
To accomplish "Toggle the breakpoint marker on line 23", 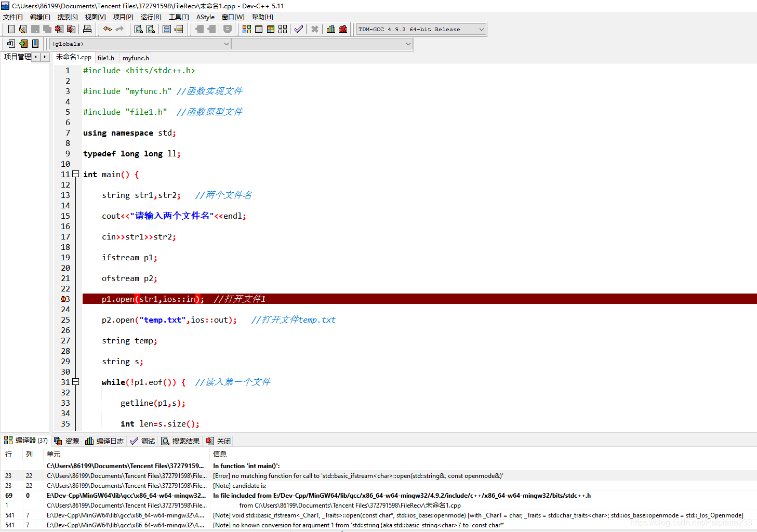I will pos(64,299).
